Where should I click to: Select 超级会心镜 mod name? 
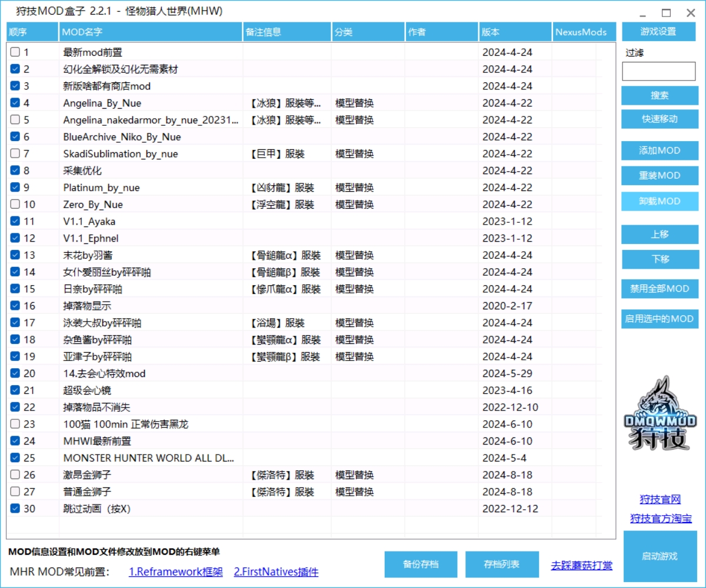pyautogui.click(x=87, y=390)
